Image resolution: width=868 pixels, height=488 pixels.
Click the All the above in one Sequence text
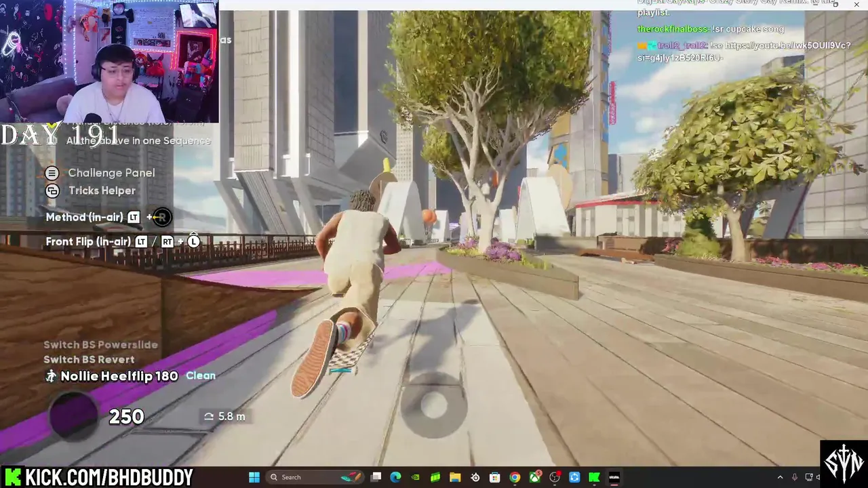[138, 141]
